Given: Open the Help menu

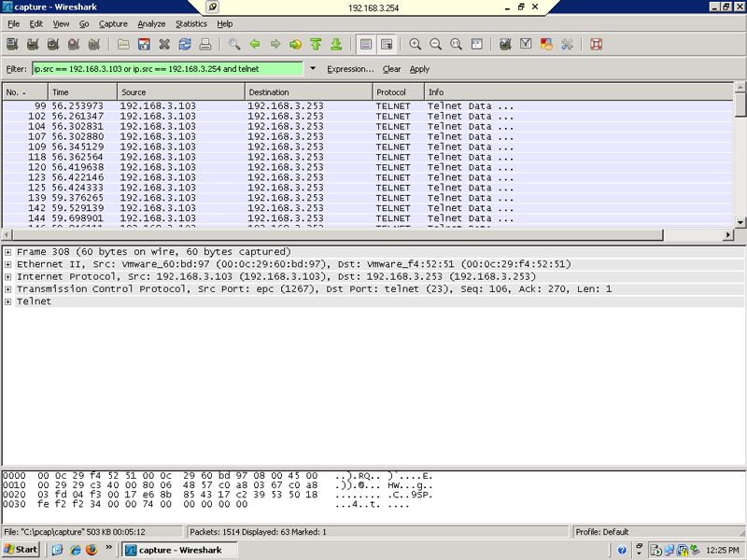Looking at the screenshot, I should 225,24.
